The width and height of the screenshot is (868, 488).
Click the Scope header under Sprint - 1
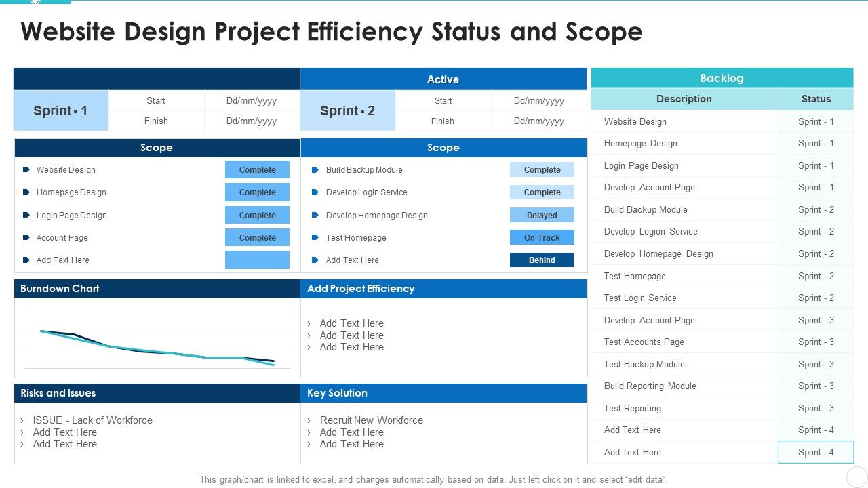pos(157,148)
